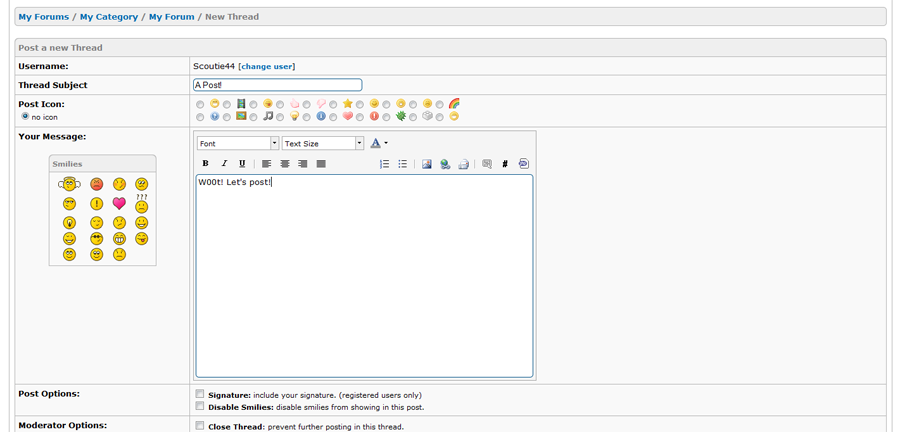
Task: Click into the Thread Subject field
Action: point(278,85)
